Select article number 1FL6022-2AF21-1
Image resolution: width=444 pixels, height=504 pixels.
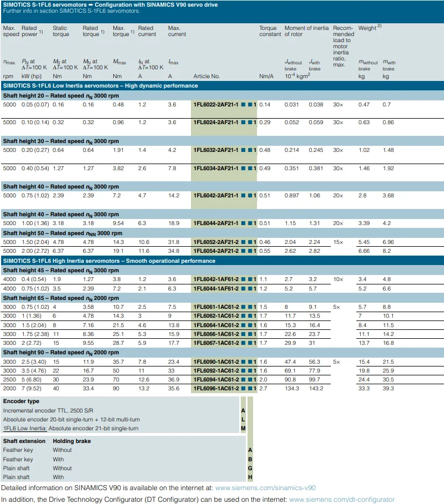pos(216,104)
